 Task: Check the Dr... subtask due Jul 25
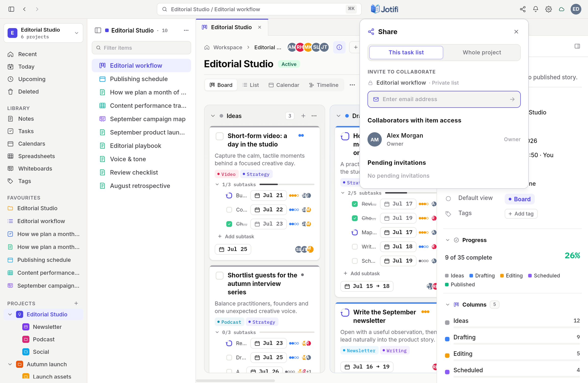[229, 358]
